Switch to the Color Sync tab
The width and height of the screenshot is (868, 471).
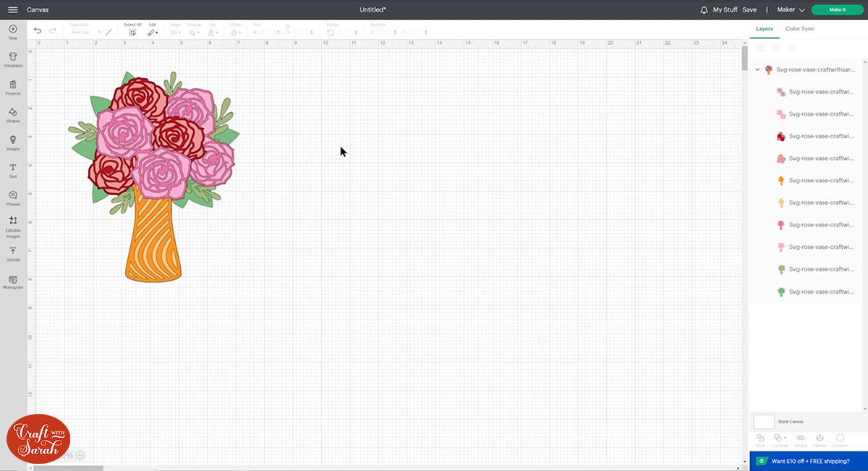[800, 29]
